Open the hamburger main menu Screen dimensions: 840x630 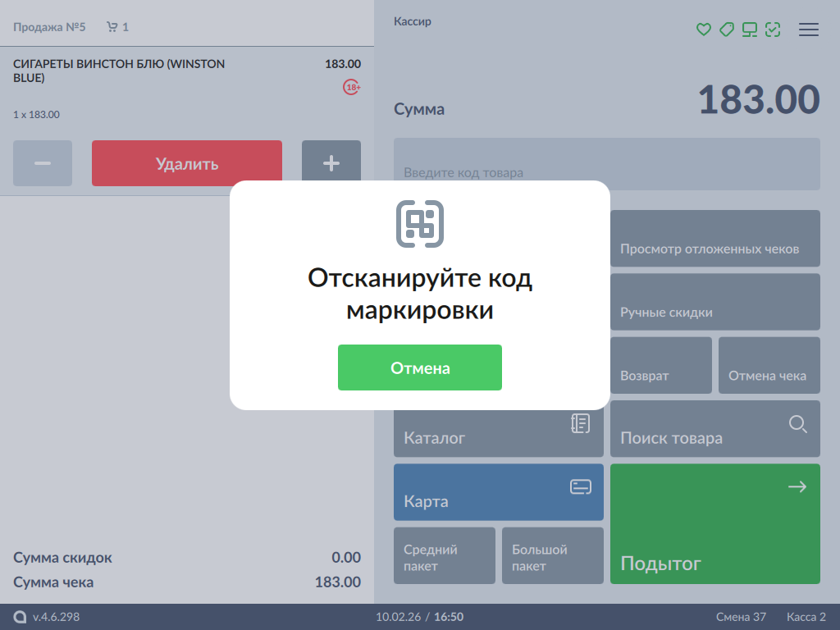point(809,30)
